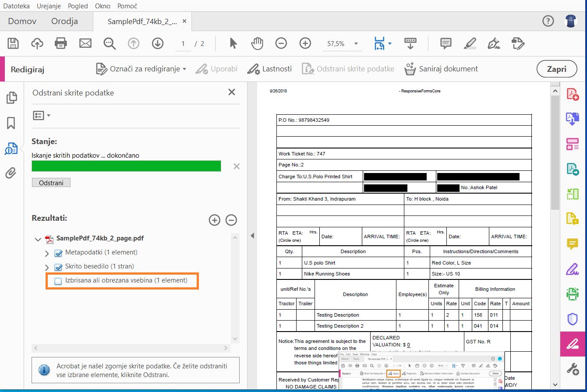Click the Zapri button
Screen dimensions: 587x392
pos(556,69)
